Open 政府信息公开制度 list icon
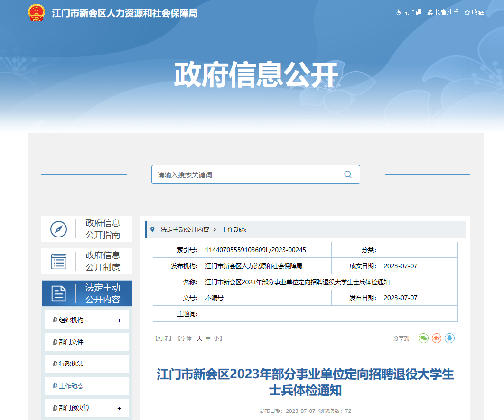The width and height of the screenshot is (504, 420). pos(59,261)
